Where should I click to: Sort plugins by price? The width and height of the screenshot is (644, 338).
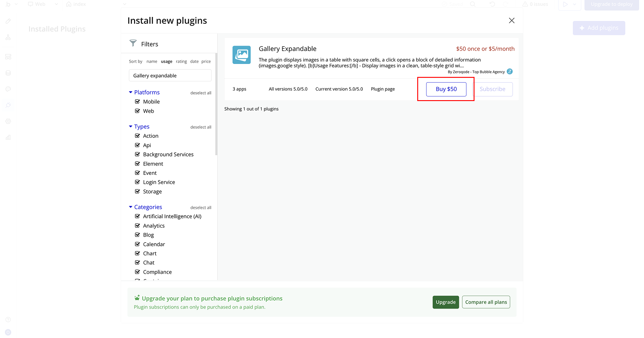point(206,62)
